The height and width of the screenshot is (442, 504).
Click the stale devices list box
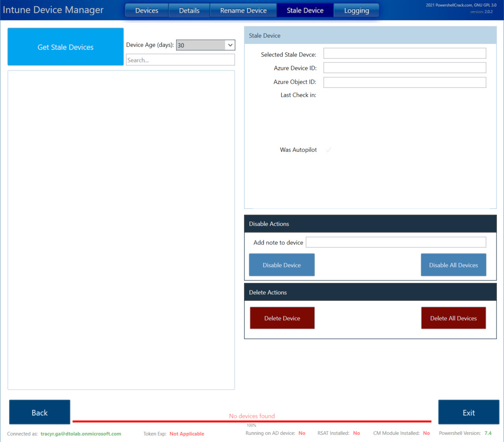click(121, 230)
